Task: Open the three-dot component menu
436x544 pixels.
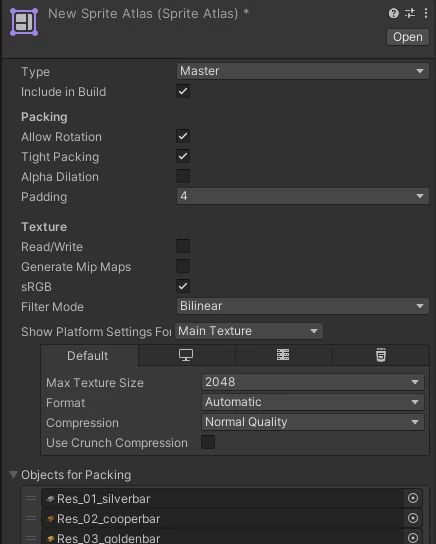Action: point(426,14)
